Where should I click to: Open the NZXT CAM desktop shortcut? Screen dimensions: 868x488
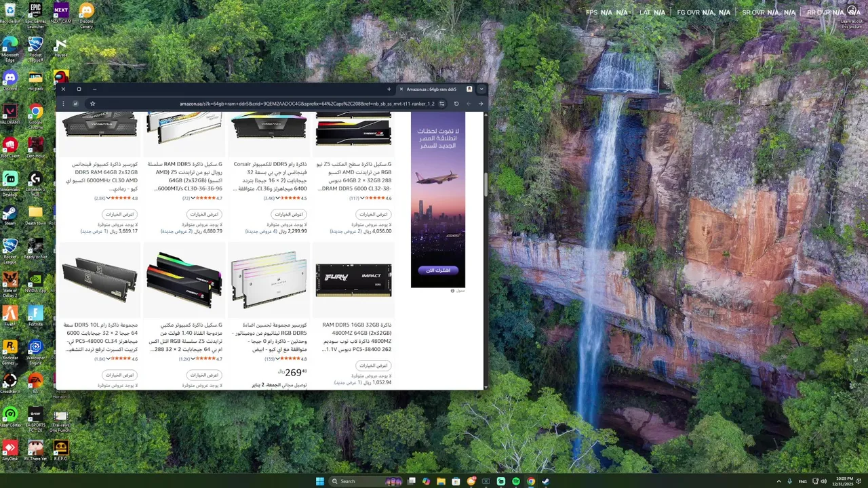coord(61,14)
